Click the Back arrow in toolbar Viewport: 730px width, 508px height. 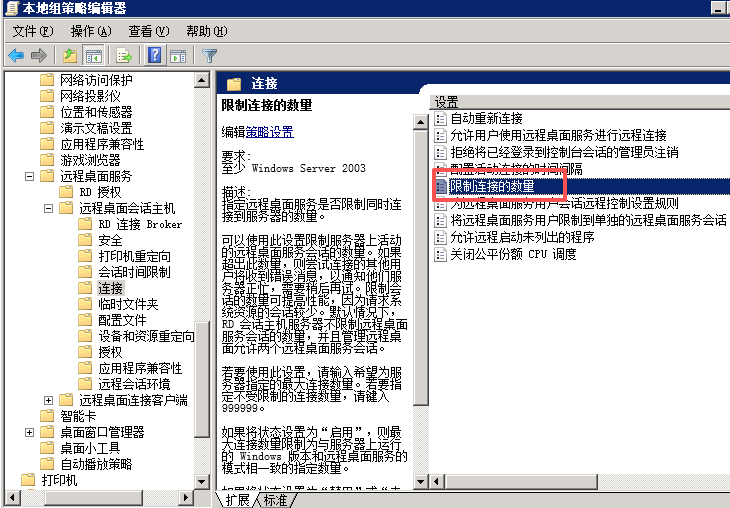tap(16, 56)
